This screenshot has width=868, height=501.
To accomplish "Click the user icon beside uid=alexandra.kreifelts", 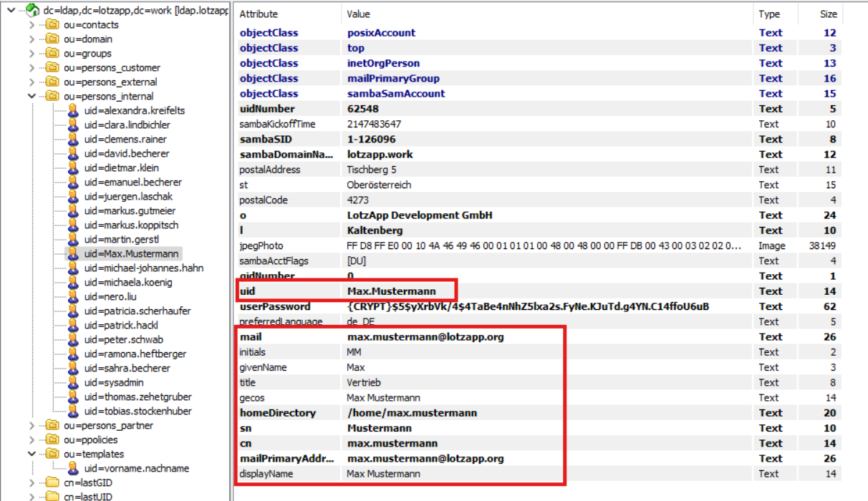I will (x=73, y=111).
